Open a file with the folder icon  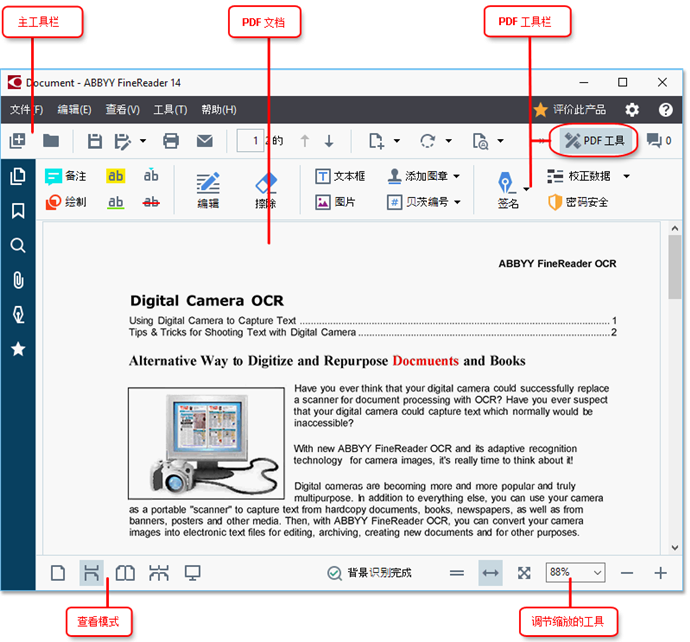pyautogui.click(x=51, y=141)
